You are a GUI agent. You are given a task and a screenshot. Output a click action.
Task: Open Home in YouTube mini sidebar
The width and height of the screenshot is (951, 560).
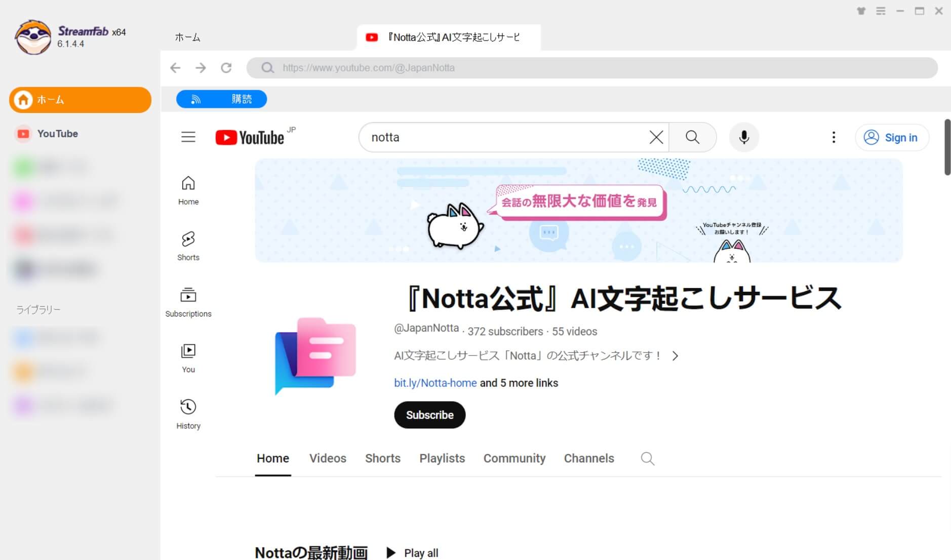coord(188,190)
